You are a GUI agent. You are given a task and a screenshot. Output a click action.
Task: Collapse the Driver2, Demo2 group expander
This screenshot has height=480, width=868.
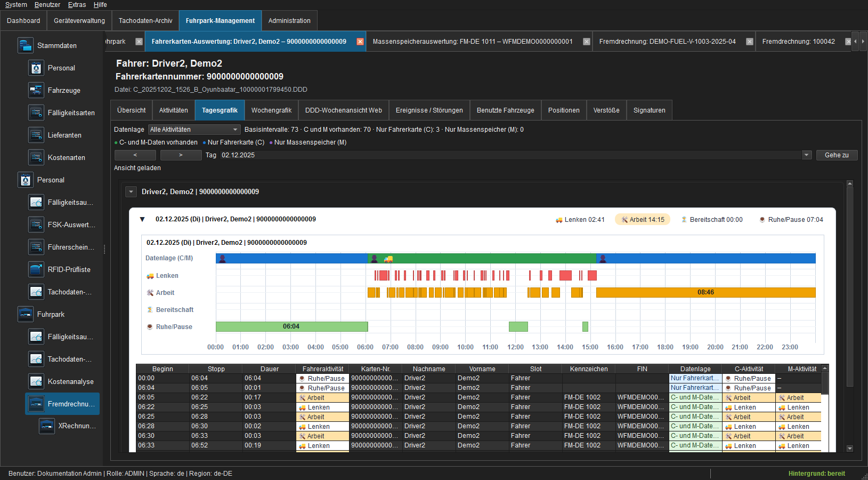click(131, 191)
